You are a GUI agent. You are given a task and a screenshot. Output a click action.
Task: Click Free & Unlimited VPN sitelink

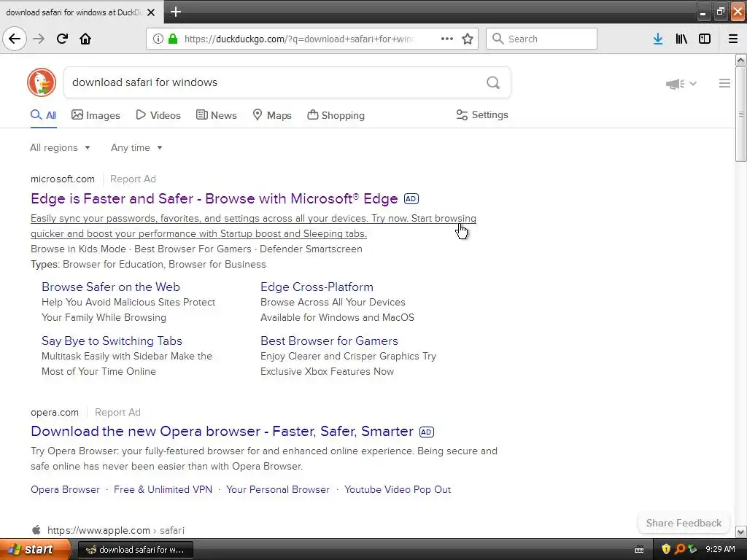pyautogui.click(x=163, y=489)
